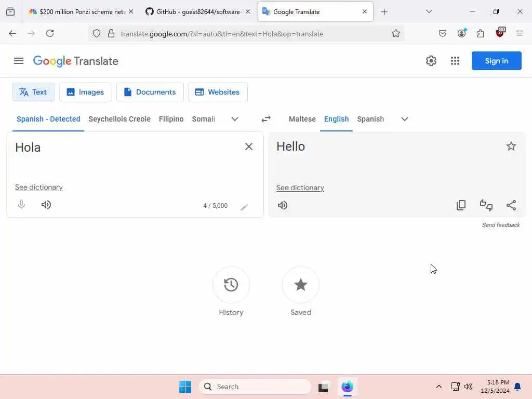This screenshot has height=399, width=532.
Task: Open Windows Start menu
Action: coord(185,387)
